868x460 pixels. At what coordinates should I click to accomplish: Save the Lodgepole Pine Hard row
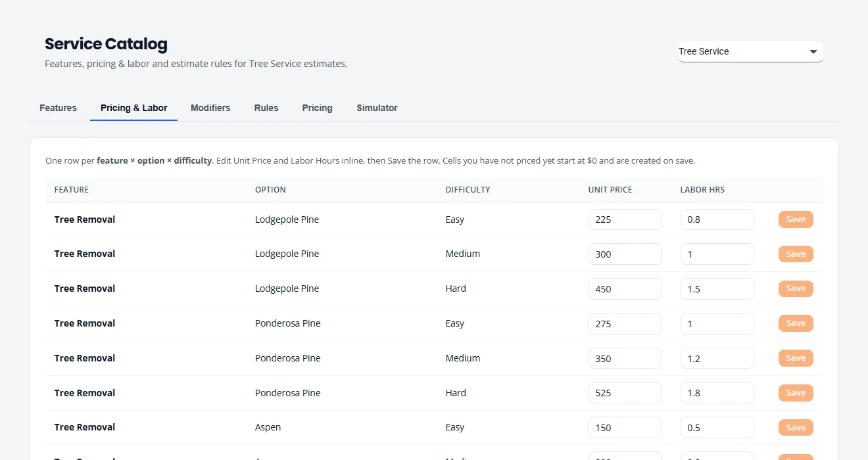pyautogui.click(x=796, y=288)
